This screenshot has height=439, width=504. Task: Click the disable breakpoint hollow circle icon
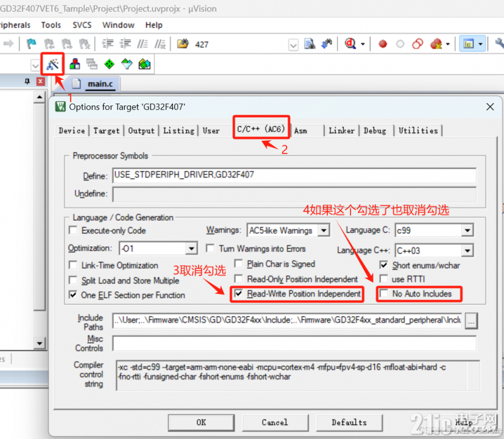(400, 44)
